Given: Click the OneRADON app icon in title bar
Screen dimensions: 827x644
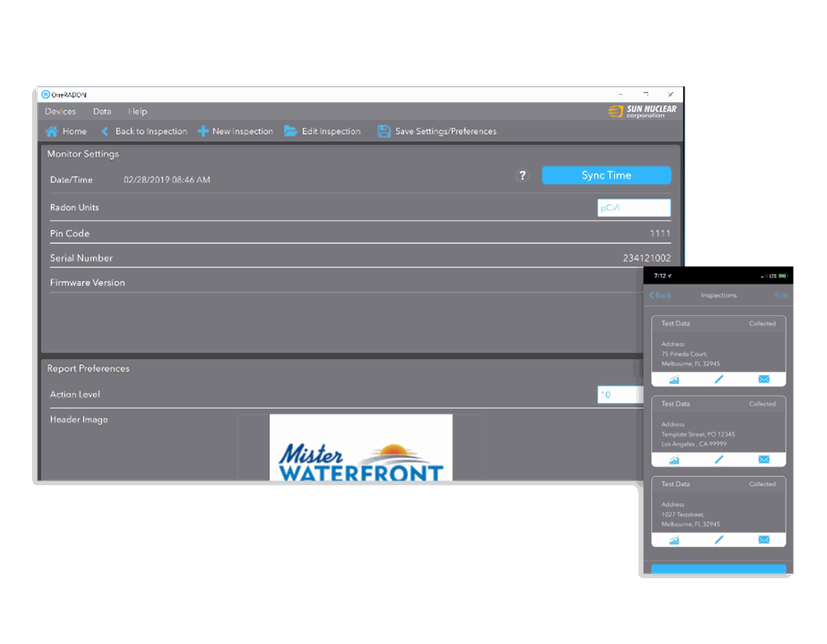Looking at the screenshot, I should click(46, 95).
